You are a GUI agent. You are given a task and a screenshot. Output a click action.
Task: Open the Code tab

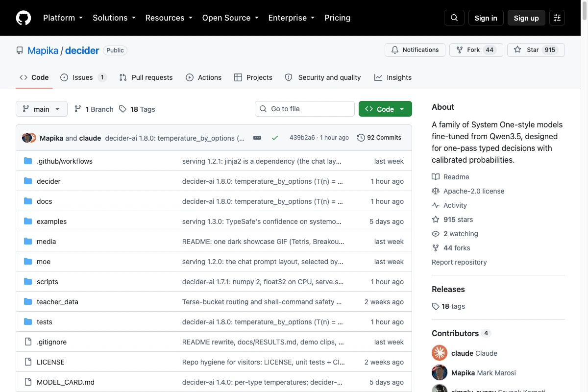(x=34, y=77)
